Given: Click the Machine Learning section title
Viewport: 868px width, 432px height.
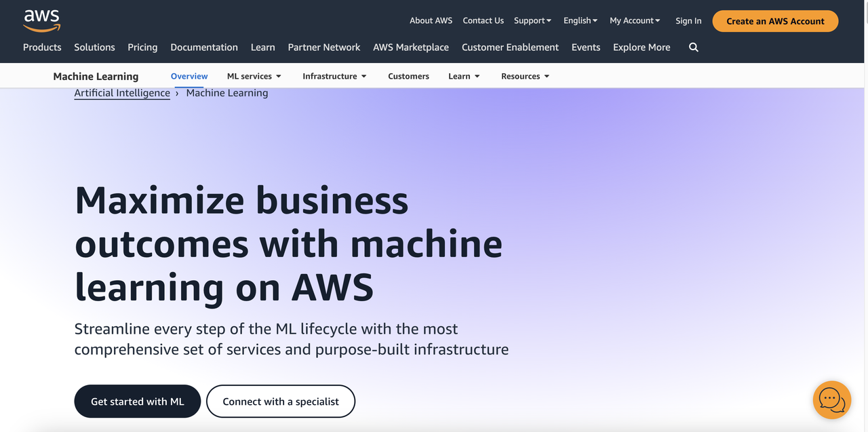Looking at the screenshot, I should tap(96, 77).
